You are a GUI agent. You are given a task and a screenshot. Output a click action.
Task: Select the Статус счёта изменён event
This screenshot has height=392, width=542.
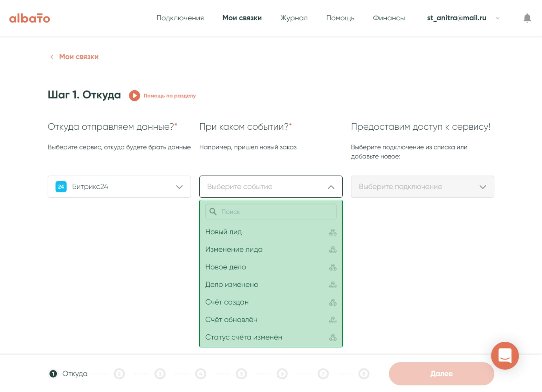[x=271, y=337]
